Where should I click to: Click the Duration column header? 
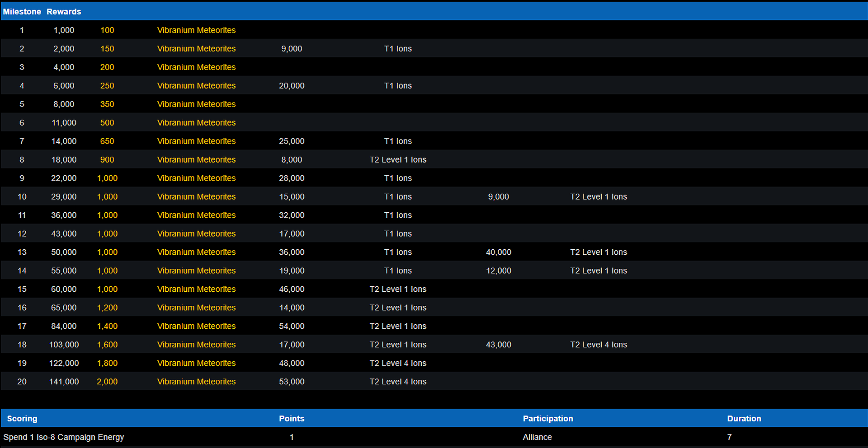tap(744, 419)
